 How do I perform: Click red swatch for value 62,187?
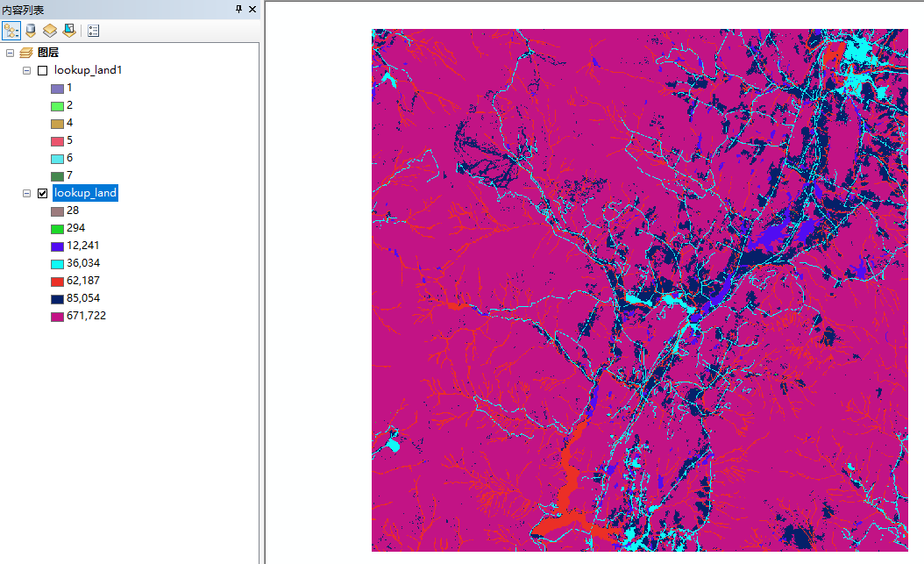[57, 282]
